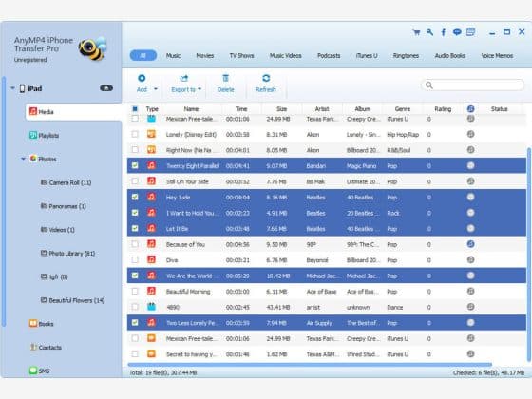This screenshot has width=532, height=399.
Task: Switch to the Ringtones tab
Action: tap(406, 56)
